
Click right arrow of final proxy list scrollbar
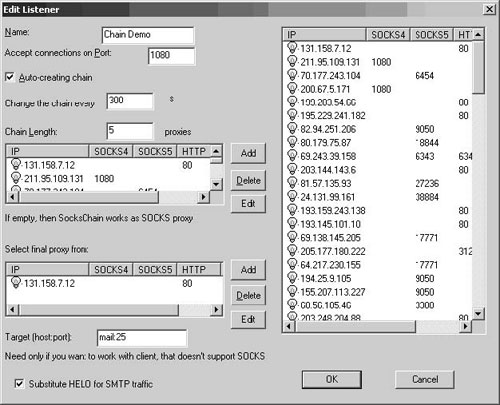[216, 310]
